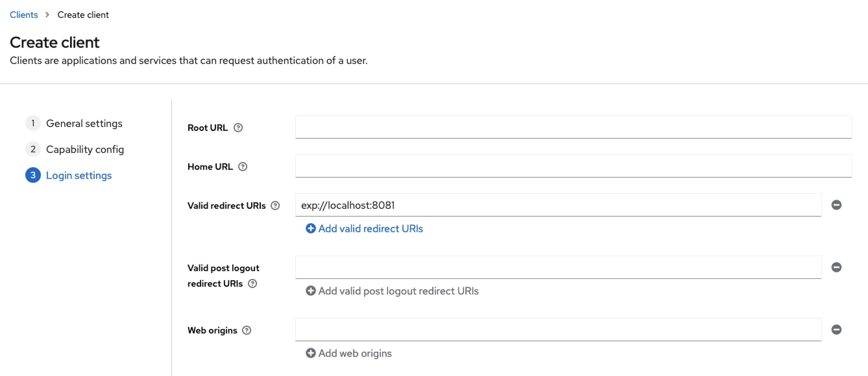Focus the Root URL input field
868x376 pixels.
[x=573, y=127]
